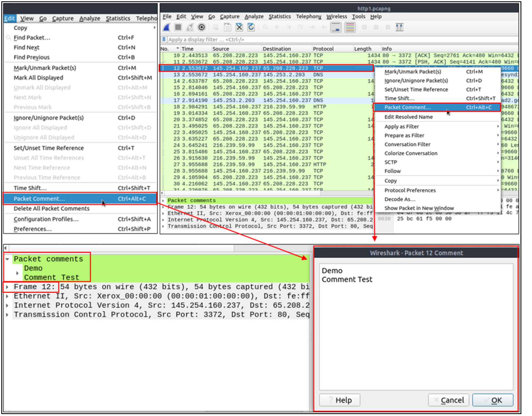Click OK in Packet 12 Comment dialog
Viewport: 532px width, 416px height.
[493, 400]
